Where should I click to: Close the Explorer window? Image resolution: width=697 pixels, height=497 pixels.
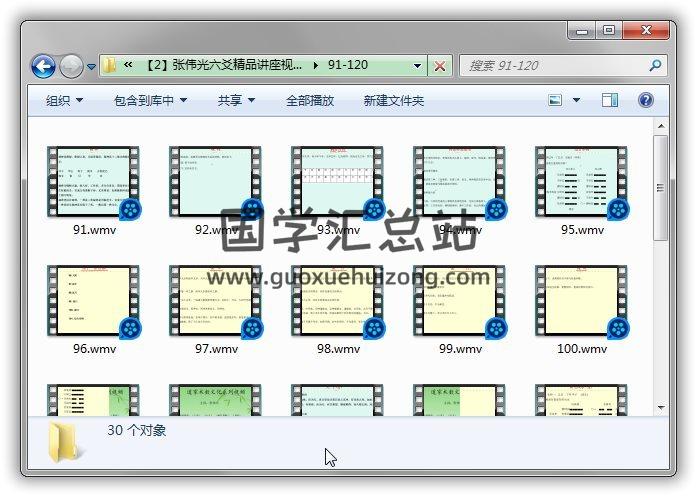(646, 31)
